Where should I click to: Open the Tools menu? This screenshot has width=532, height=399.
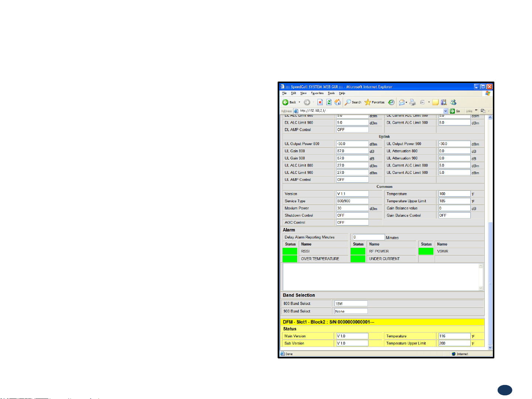coord(331,93)
